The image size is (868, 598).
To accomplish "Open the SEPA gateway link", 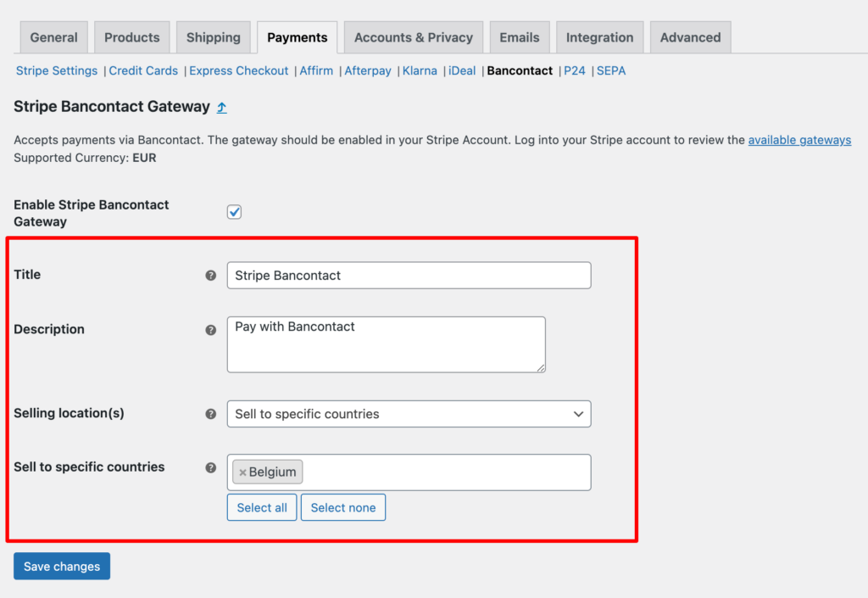I will (610, 71).
